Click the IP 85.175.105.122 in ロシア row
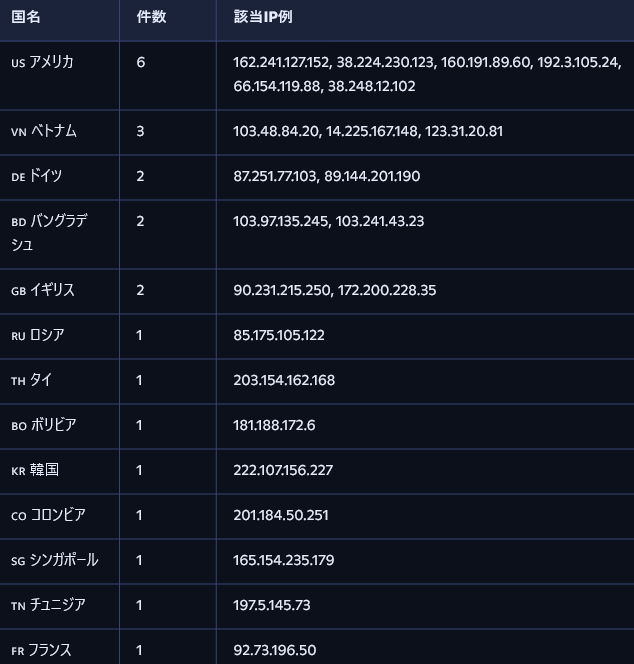The height and width of the screenshot is (664, 634). 279,335
